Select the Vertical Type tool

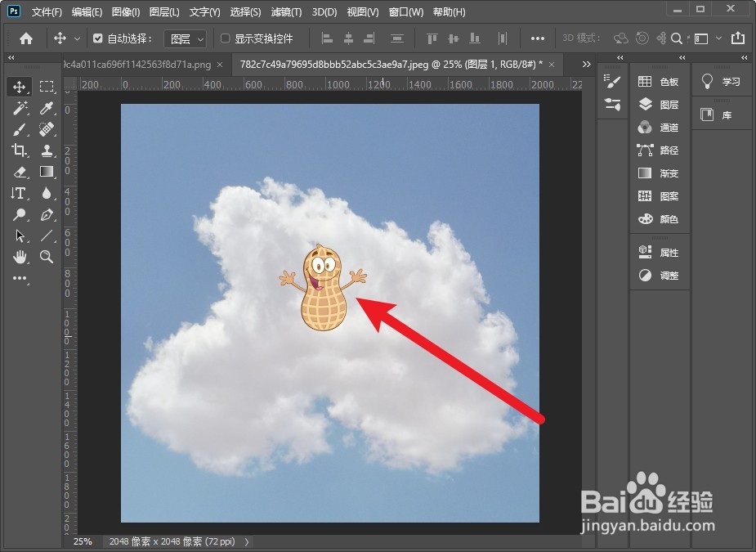pos(20,193)
